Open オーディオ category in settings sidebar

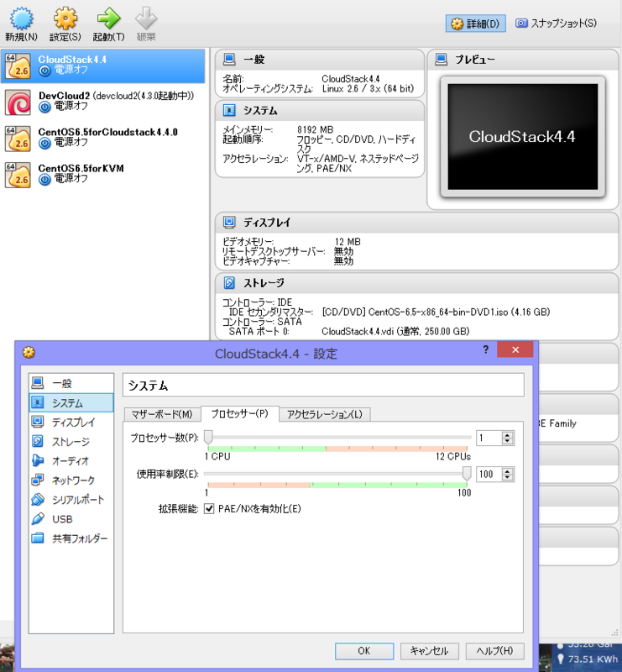point(71,460)
